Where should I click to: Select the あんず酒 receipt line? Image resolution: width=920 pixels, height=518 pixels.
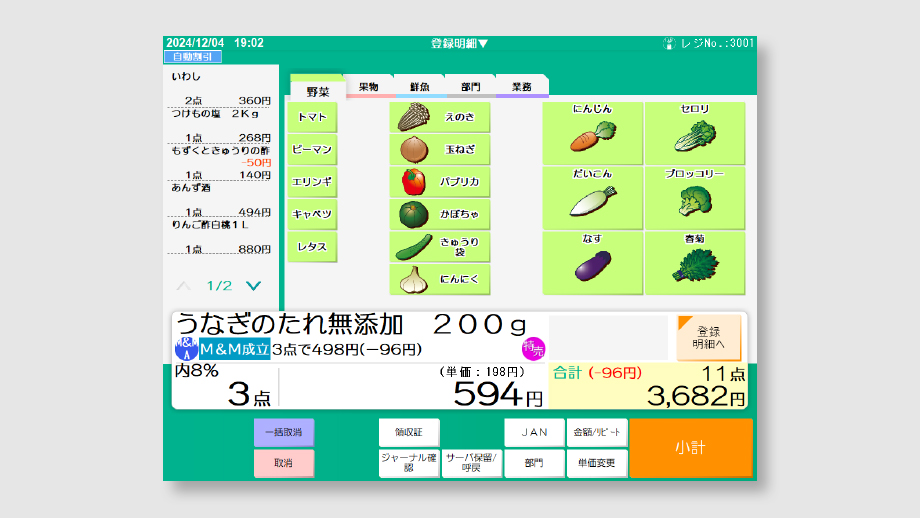[220, 200]
